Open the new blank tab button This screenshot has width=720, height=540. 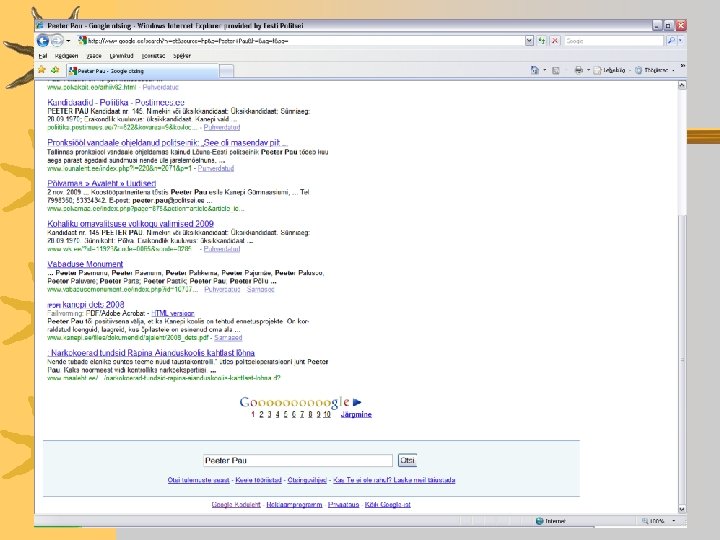click(x=226, y=71)
